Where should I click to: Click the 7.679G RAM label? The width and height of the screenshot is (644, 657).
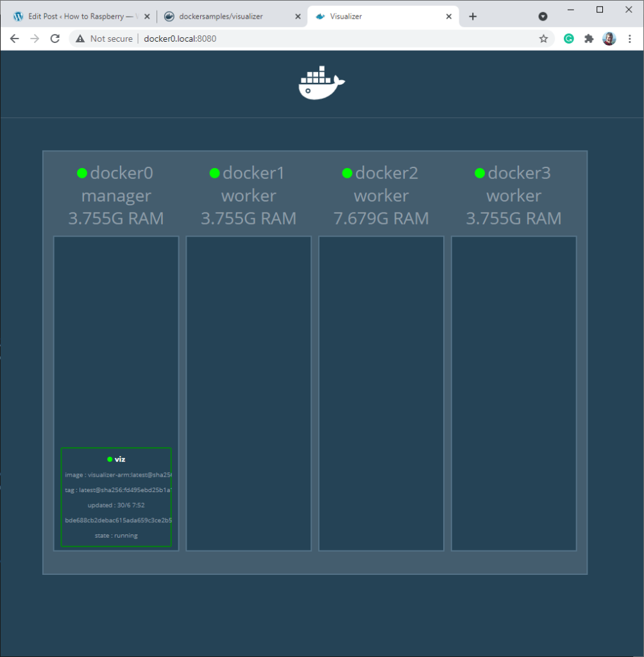[x=381, y=218]
